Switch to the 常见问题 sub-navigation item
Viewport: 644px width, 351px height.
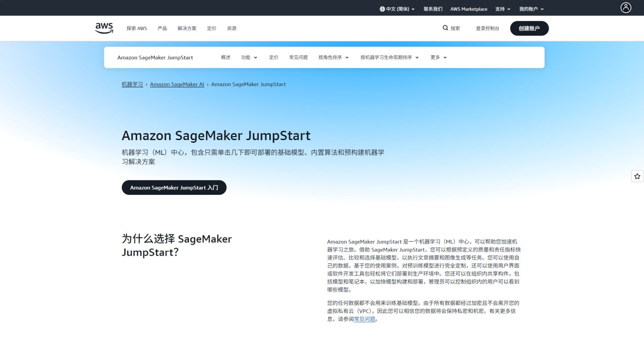pyautogui.click(x=298, y=57)
